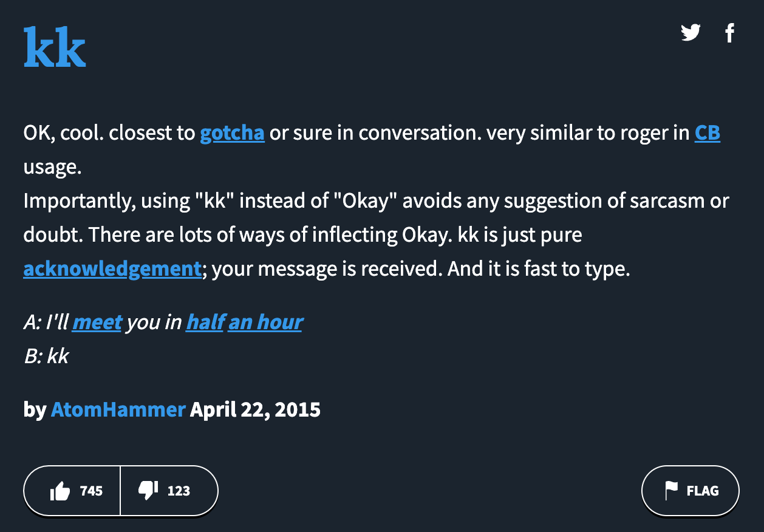Open the "acknowledgement" link
The width and height of the screenshot is (764, 532).
click(x=112, y=268)
